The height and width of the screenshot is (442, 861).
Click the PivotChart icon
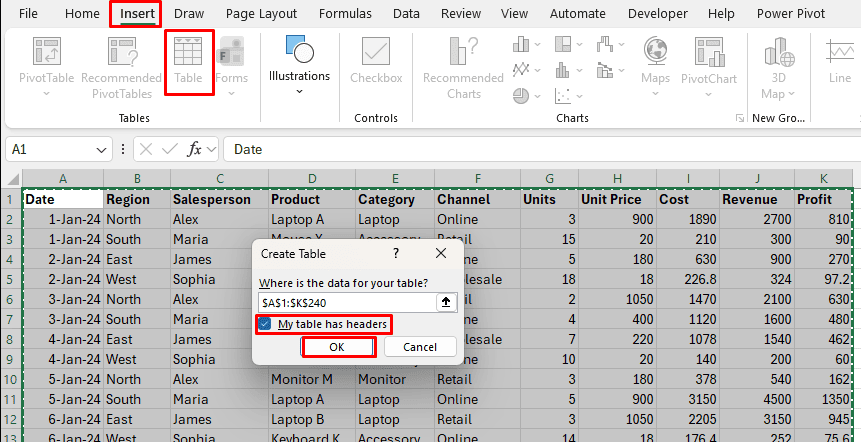click(709, 51)
